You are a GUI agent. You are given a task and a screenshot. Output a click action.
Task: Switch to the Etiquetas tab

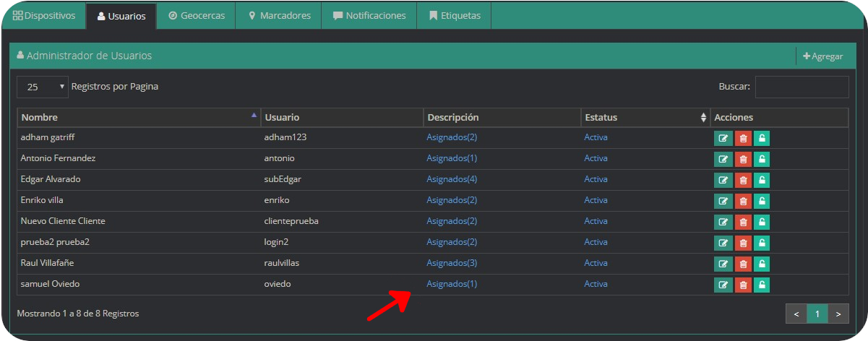[x=454, y=16]
